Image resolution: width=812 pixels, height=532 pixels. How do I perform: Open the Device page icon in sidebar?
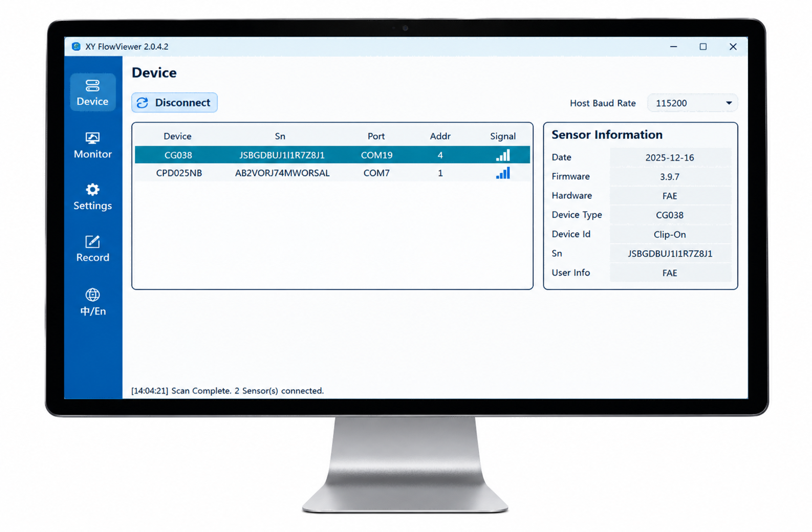coord(92,85)
